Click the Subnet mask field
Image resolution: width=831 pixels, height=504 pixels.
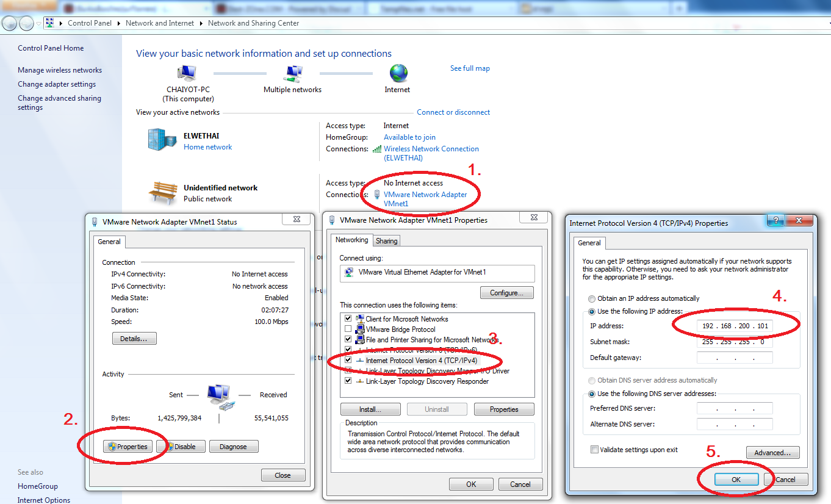point(735,342)
